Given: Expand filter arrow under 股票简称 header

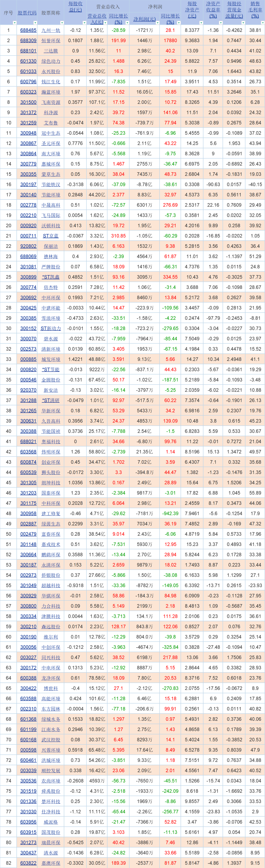Looking at the screenshot, I should (61, 23).
